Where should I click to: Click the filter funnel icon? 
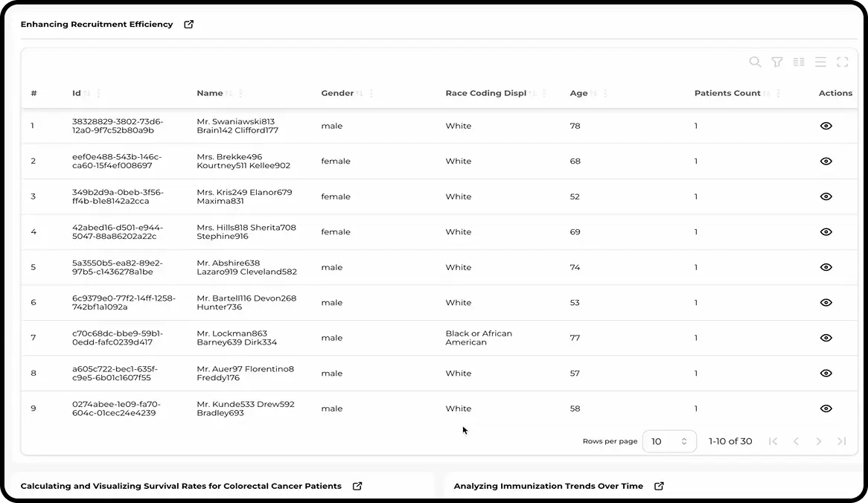pos(777,63)
